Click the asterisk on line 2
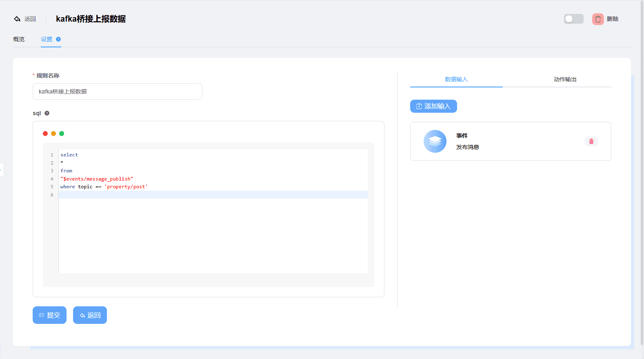Screen dimensions: 644x359 click(62, 163)
